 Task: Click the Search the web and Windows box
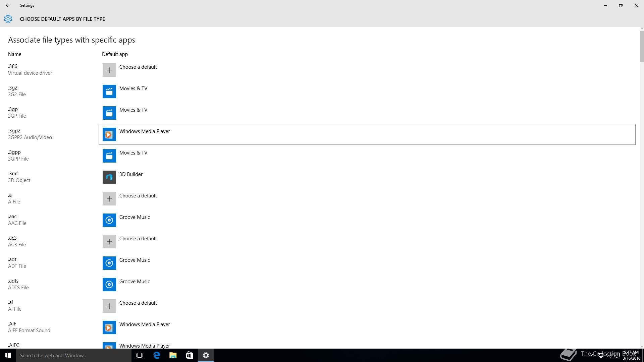pos(74,355)
